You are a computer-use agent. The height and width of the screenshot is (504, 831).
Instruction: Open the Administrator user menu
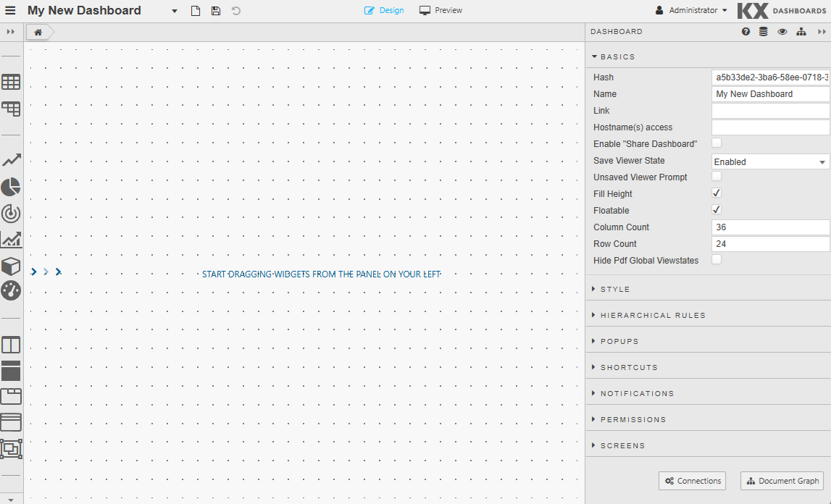click(691, 11)
